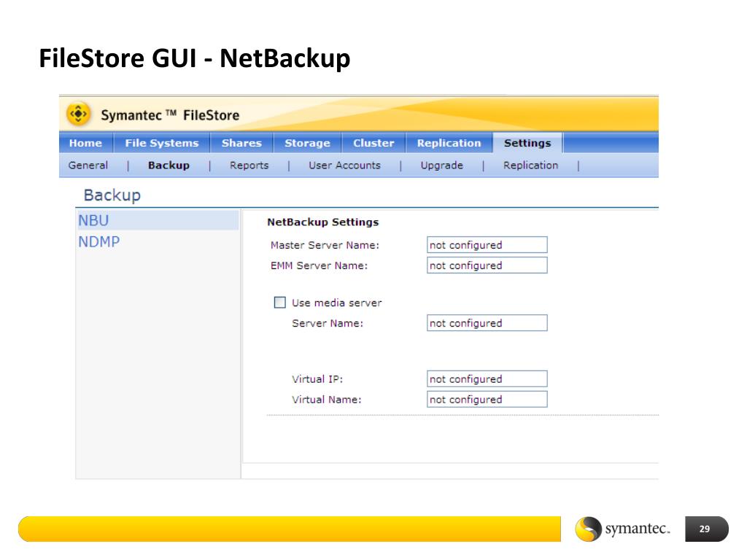
Task: Click the Backup page heading
Action: point(112,195)
